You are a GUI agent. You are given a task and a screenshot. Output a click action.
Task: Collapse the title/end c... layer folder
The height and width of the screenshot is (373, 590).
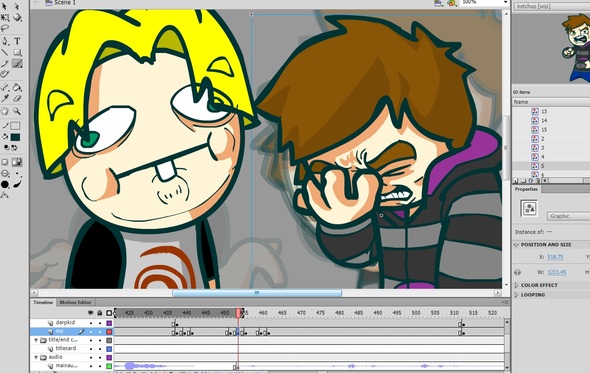pos(36,340)
